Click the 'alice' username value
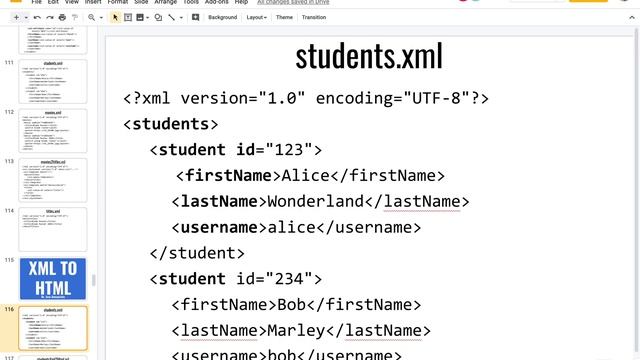Screen dimensions: 640x360 point(291,227)
